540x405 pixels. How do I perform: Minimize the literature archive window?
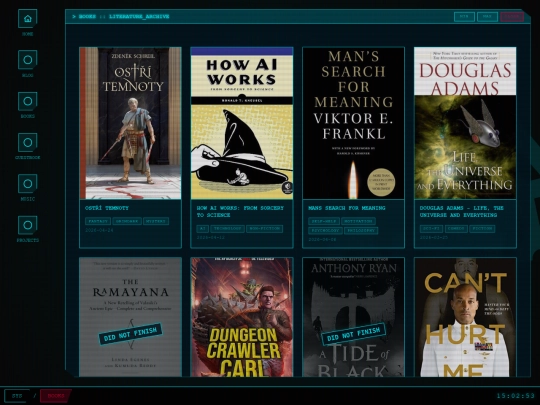pyautogui.click(x=464, y=17)
